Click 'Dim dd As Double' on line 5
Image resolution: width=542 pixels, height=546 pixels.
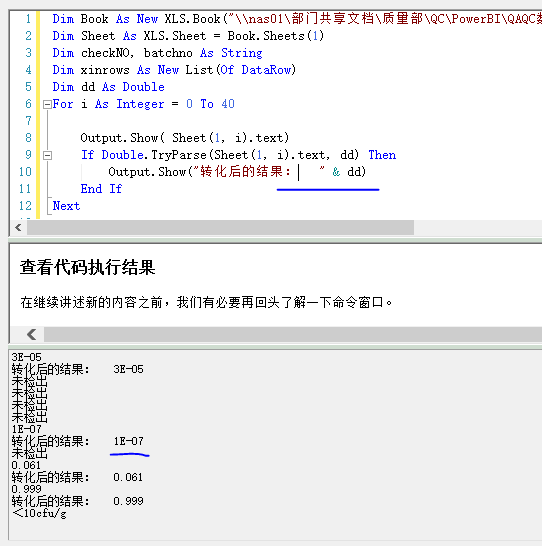[108, 87]
